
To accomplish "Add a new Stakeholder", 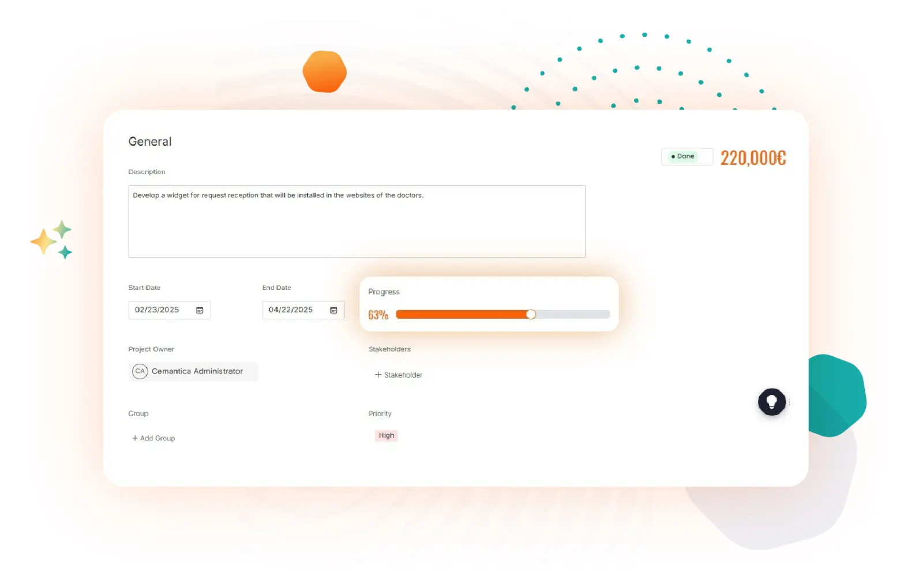I will click(399, 375).
